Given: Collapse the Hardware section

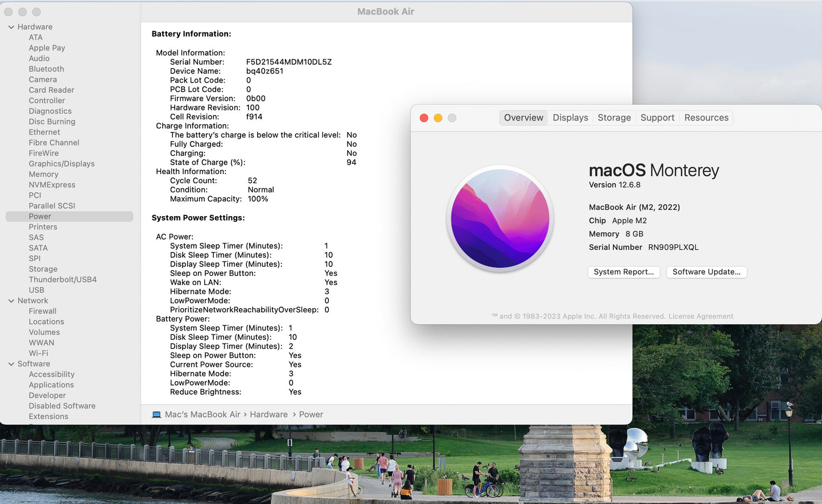Looking at the screenshot, I should pos(11,27).
